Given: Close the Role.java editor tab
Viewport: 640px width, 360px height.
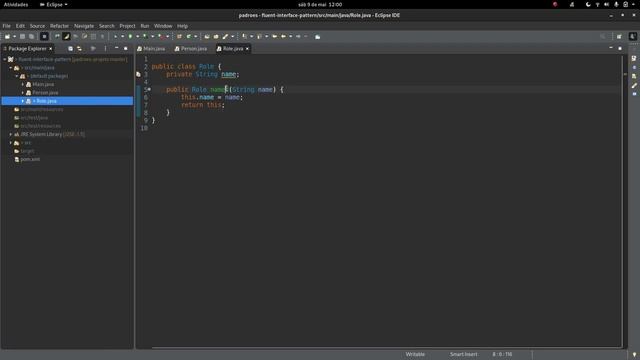Looking at the screenshot, I should (247, 49).
